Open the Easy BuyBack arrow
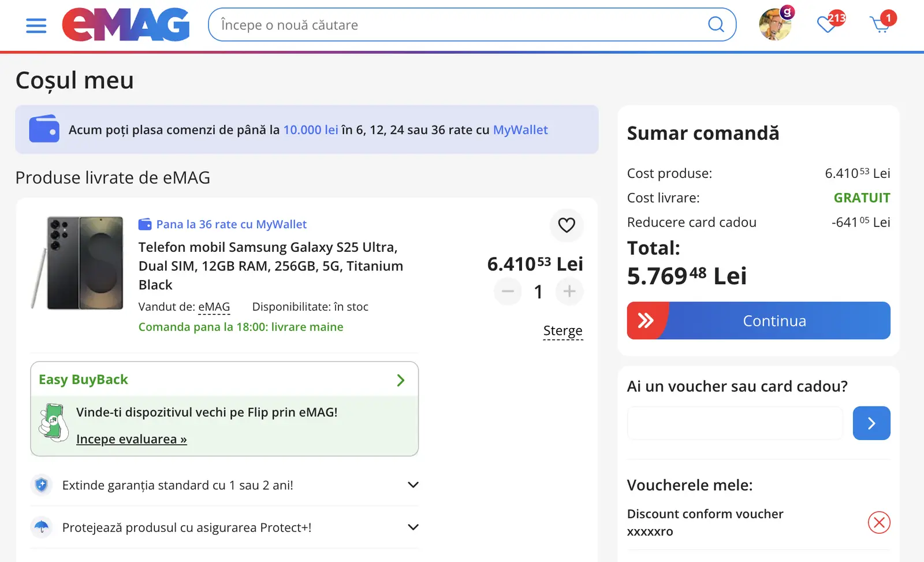 (401, 380)
